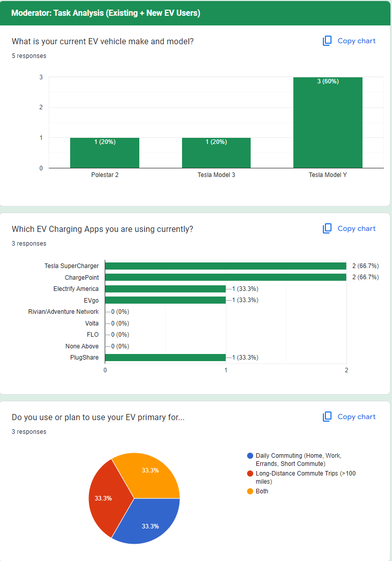Click the Copy chart text for the EV usage question

356,417
